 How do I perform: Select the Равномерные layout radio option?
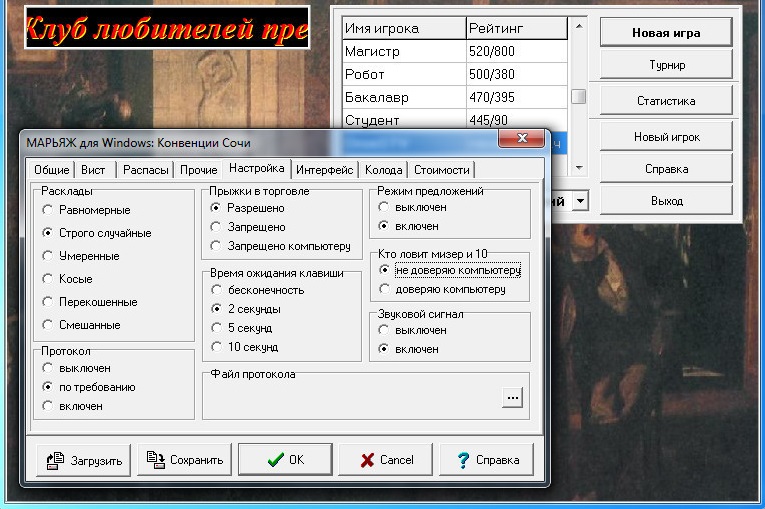click(x=48, y=210)
